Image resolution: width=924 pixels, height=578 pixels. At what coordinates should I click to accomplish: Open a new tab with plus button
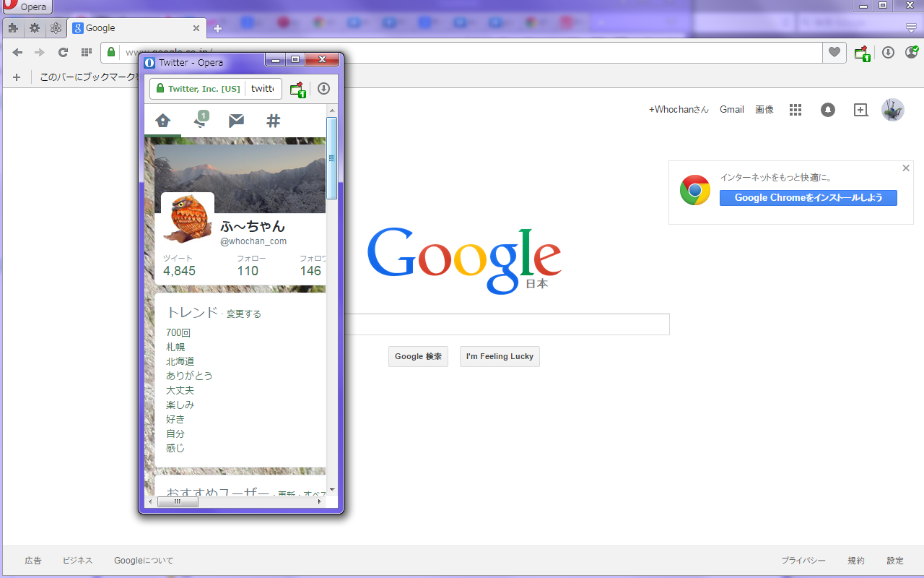(217, 29)
